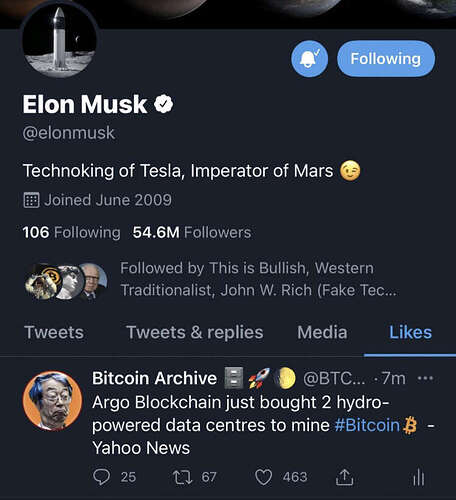Unfollow using the Following button
The height and width of the screenshot is (500, 456).
coord(386,59)
